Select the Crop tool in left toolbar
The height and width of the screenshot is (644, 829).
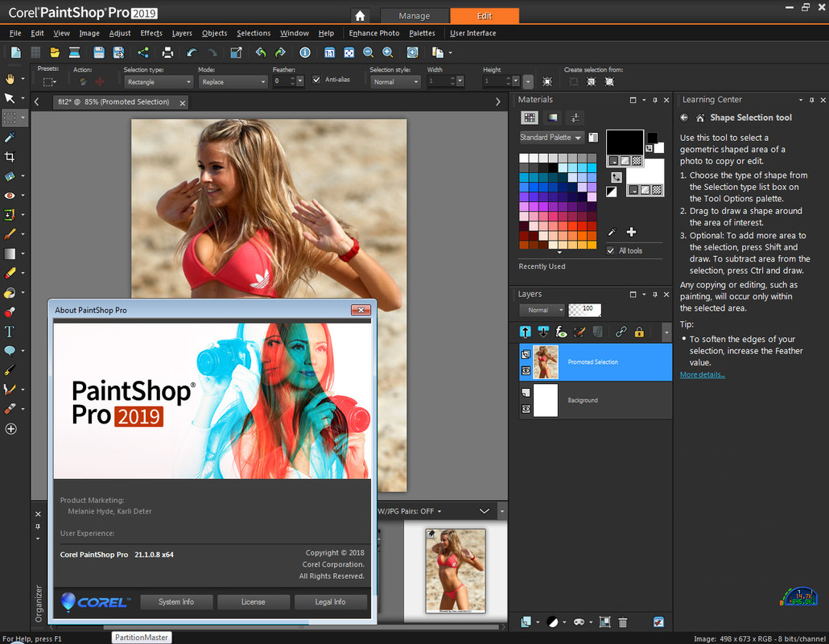[10, 156]
